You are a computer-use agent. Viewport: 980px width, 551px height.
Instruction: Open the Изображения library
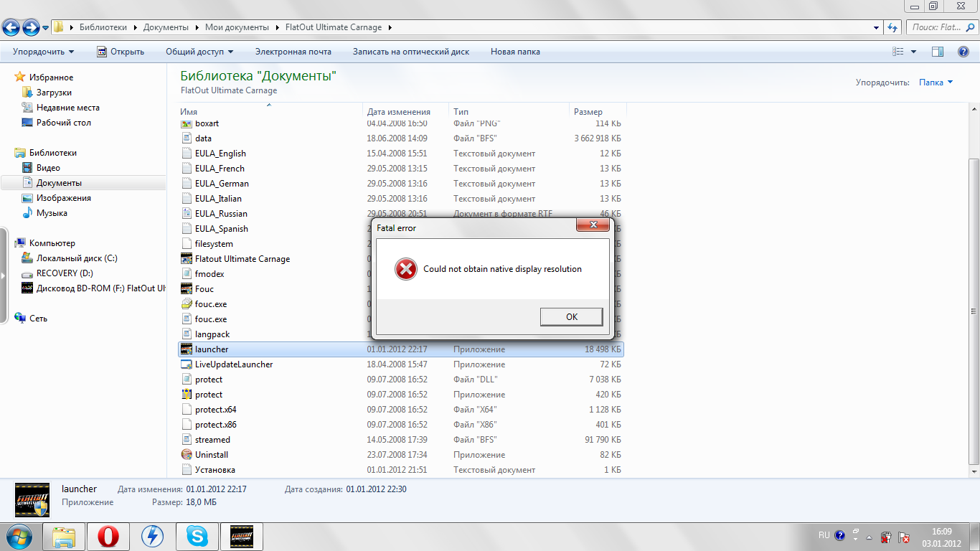pyautogui.click(x=64, y=198)
